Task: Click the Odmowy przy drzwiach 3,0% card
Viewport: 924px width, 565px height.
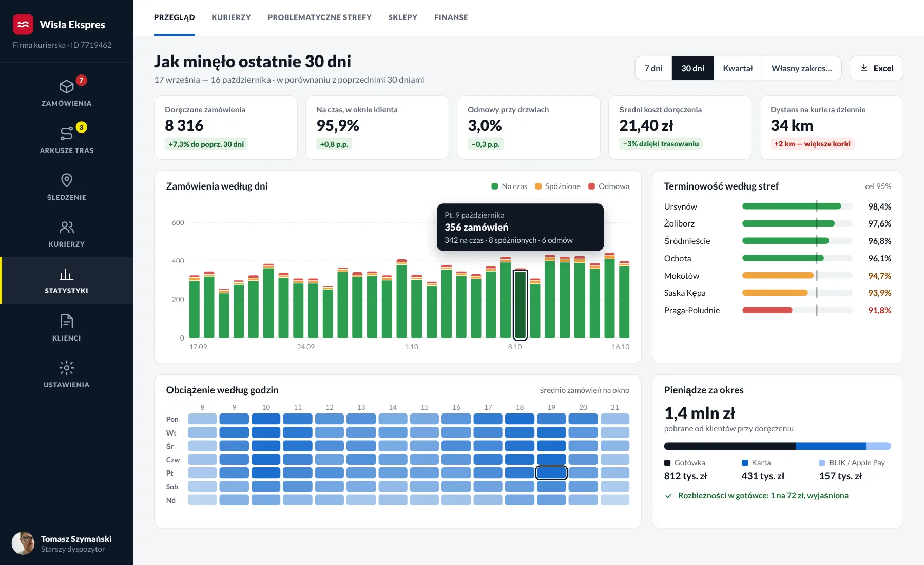Action: click(x=529, y=127)
